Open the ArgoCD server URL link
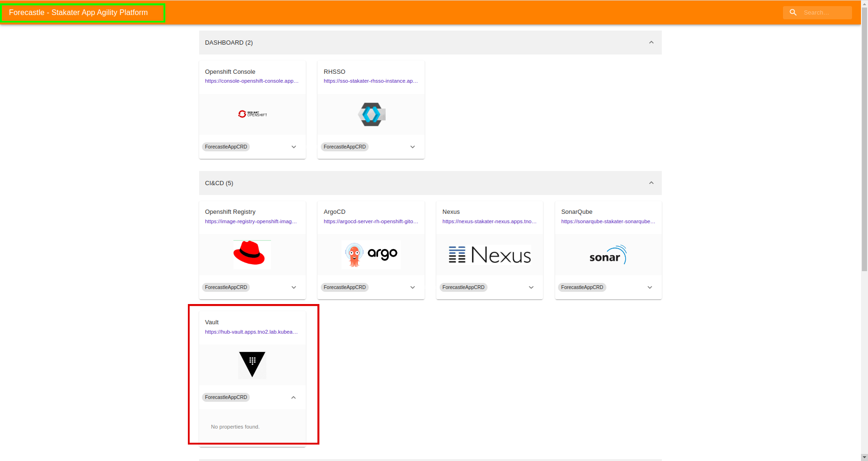 pyautogui.click(x=371, y=221)
